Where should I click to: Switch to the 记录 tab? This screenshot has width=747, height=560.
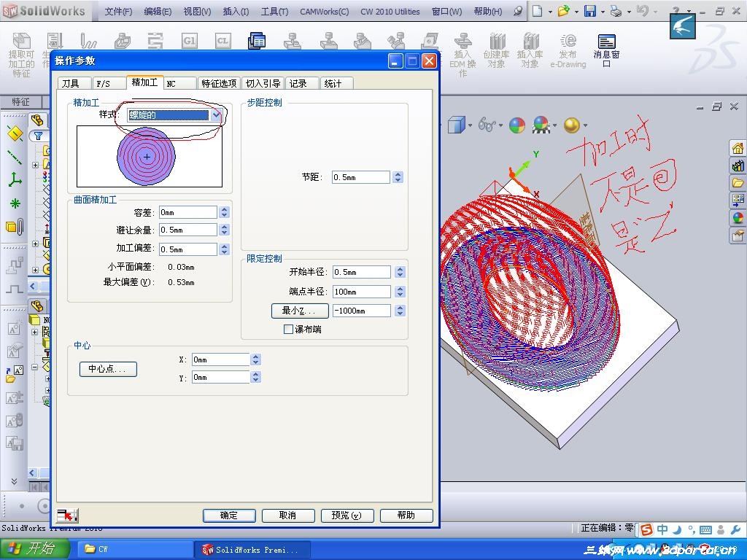(x=302, y=83)
